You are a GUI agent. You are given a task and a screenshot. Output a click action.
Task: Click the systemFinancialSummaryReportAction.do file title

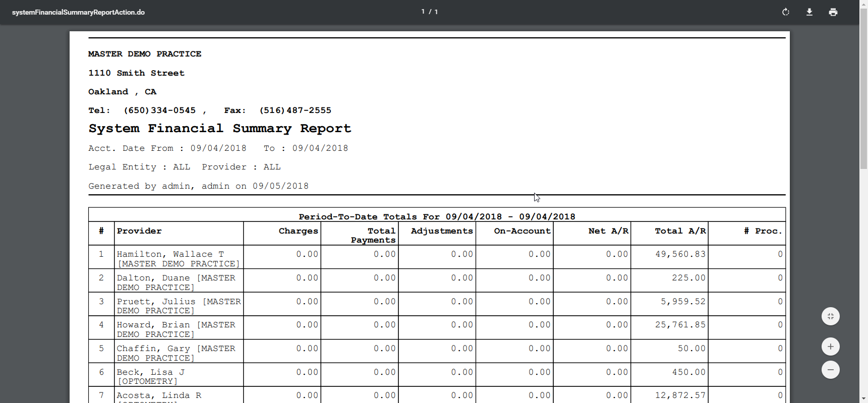[78, 12]
